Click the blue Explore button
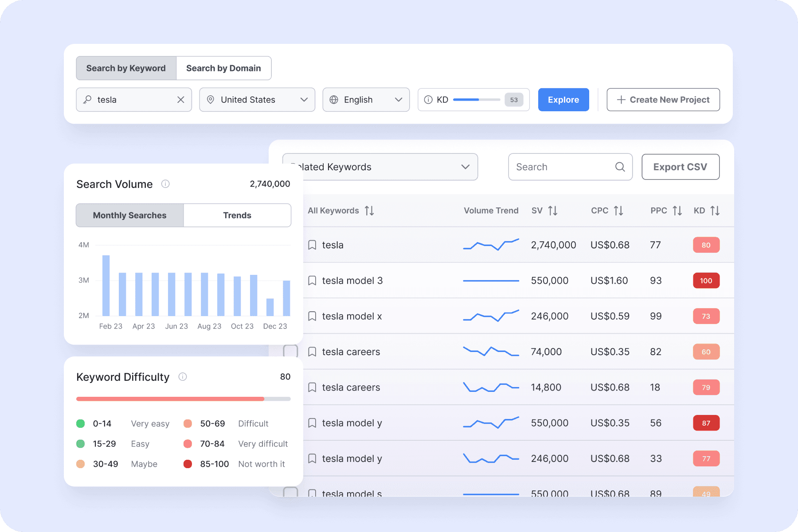798x532 pixels. pos(563,100)
